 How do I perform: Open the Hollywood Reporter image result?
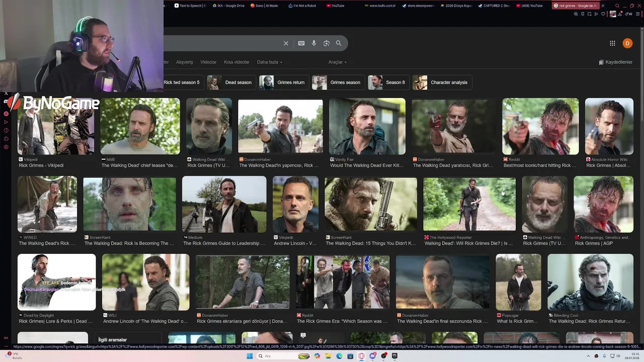click(x=469, y=204)
